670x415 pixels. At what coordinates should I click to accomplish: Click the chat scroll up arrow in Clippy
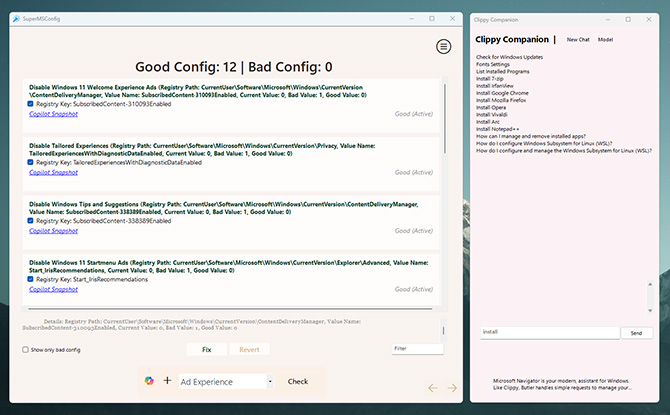[x=650, y=284]
